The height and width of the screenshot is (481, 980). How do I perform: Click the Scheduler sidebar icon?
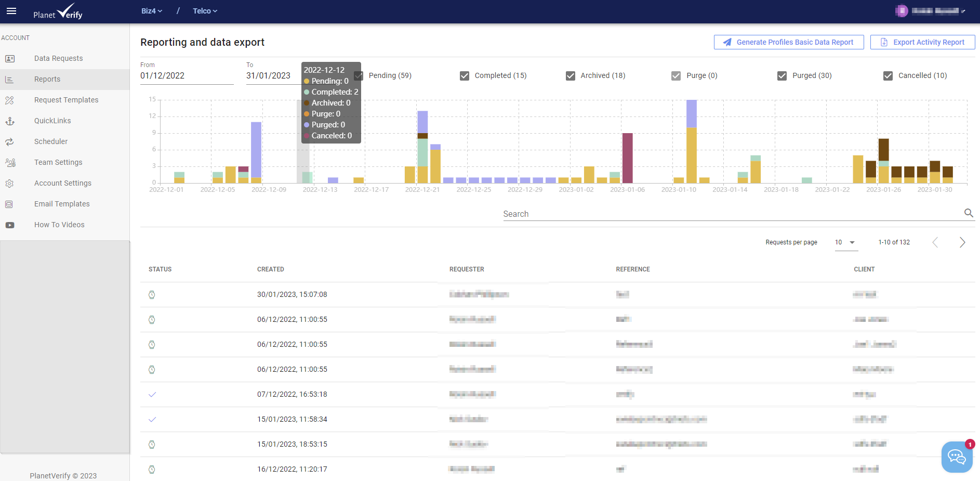[x=9, y=142]
